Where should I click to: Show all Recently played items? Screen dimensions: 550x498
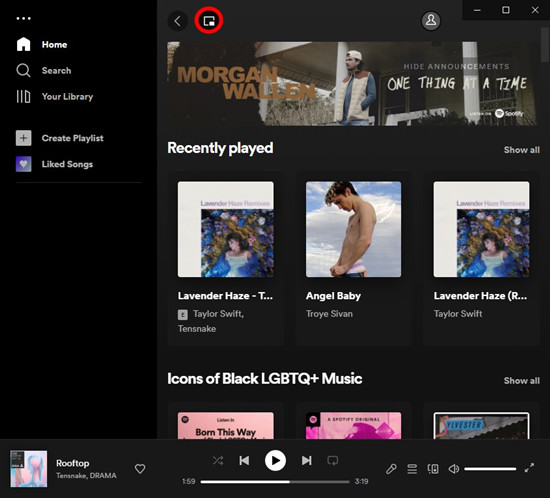(522, 150)
